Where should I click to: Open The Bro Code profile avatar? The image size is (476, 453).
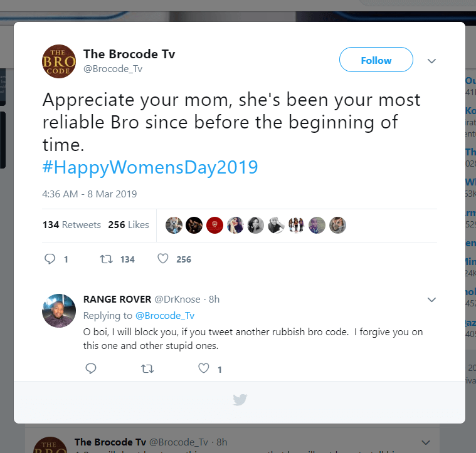coord(59,61)
